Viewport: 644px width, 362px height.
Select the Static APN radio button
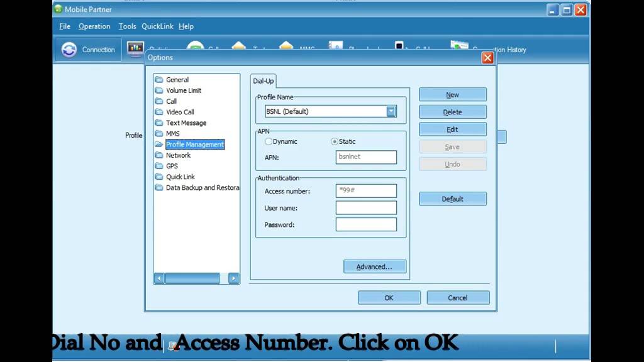pos(335,141)
